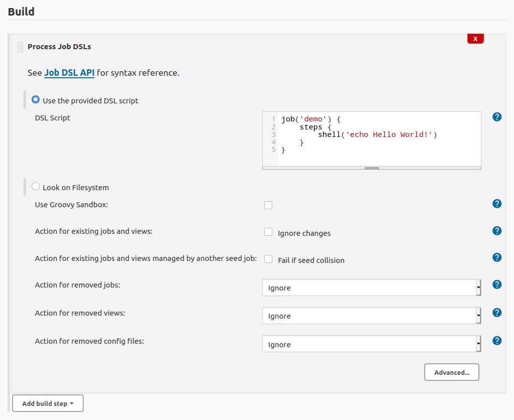514x420 pixels.
Task: Open help for removed jobs action
Action: click(496, 285)
